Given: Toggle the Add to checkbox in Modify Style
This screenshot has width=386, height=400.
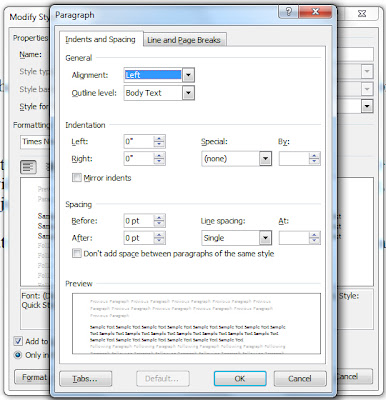Looking at the screenshot, I should (x=18, y=341).
